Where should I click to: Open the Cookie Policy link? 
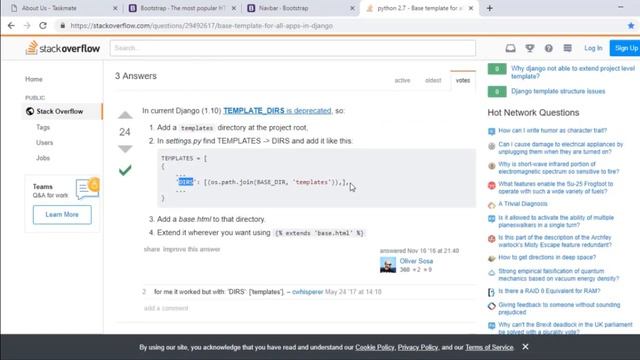pos(375,347)
